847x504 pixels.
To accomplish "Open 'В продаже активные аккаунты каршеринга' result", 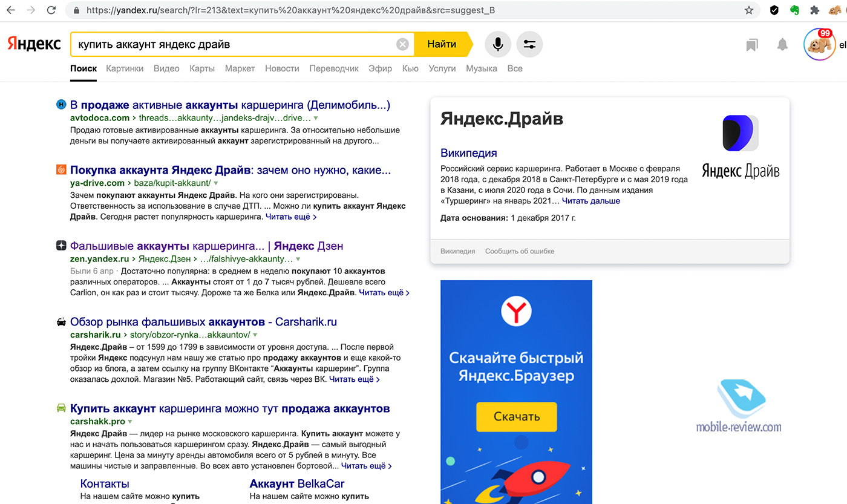I will coord(231,105).
